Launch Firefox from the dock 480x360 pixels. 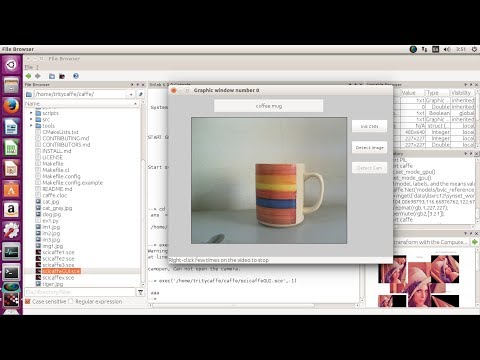pos(11,107)
